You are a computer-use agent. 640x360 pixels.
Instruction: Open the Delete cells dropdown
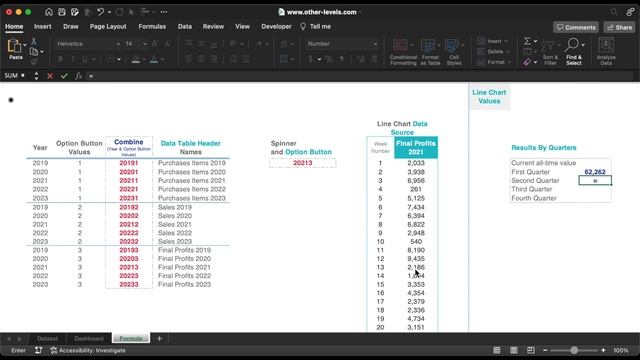click(x=493, y=52)
